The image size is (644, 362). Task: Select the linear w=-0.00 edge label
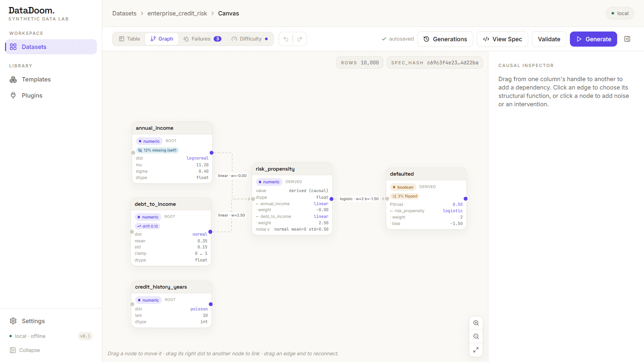coord(232,176)
